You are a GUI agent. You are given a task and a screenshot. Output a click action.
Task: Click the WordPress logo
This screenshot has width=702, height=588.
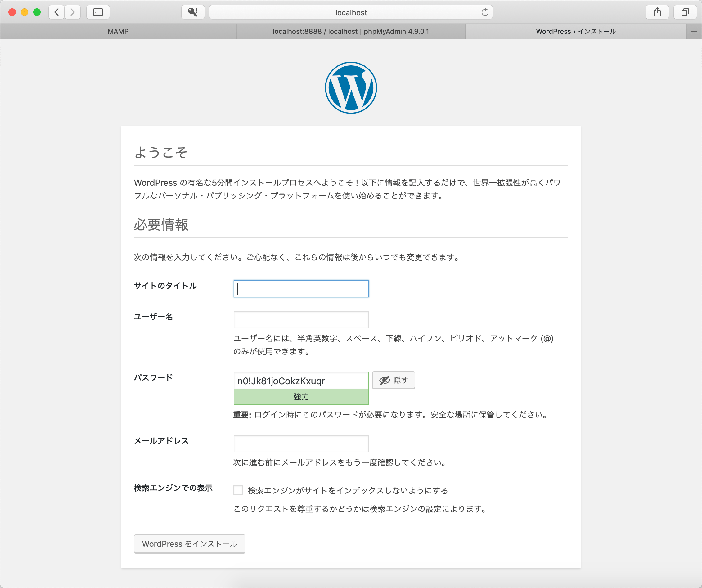point(351,88)
